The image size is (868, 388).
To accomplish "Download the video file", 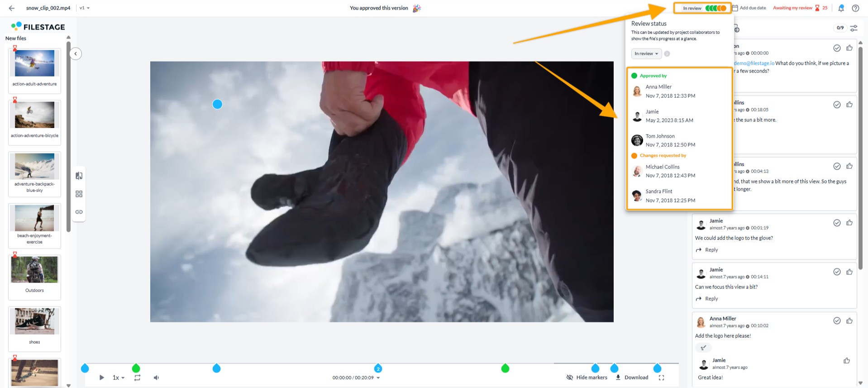I will [x=632, y=378].
